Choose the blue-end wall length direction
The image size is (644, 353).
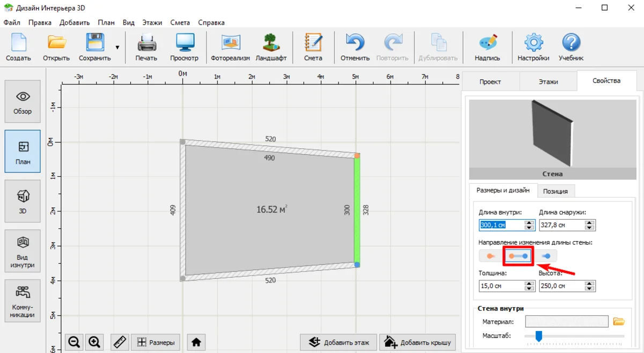click(x=547, y=256)
